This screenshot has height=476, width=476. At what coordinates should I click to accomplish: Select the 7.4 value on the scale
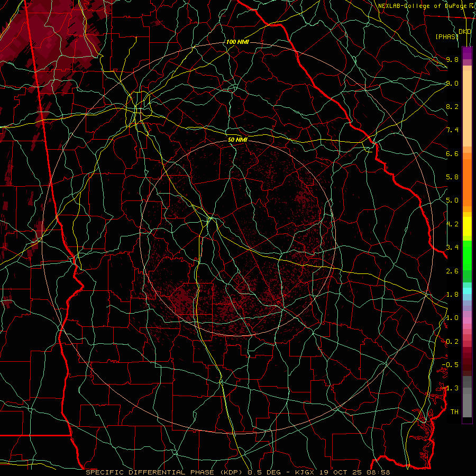452,130
